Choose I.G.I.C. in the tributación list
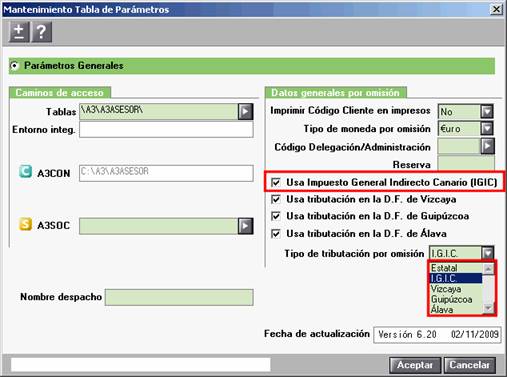The image size is (507, 377). click(456, 278)
